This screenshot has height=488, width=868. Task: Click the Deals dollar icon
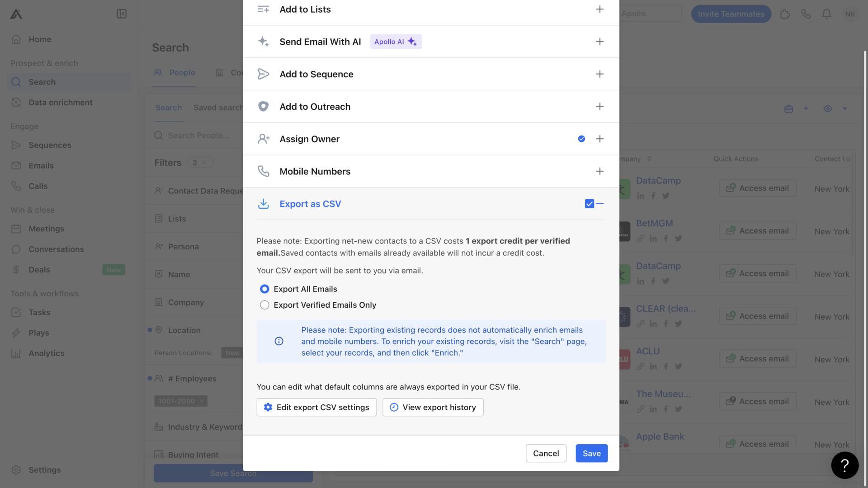16,270
